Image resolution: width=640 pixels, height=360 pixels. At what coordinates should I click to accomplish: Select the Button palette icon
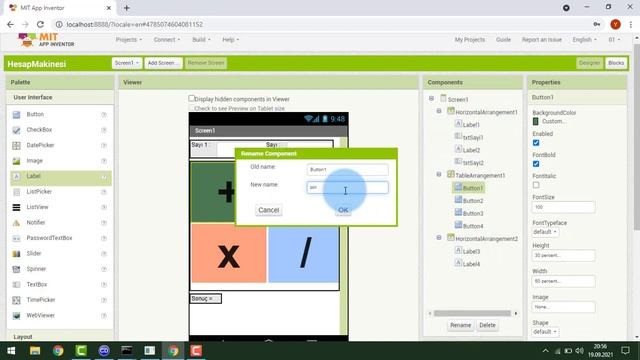pyautogui.click(x=16, y=115)
